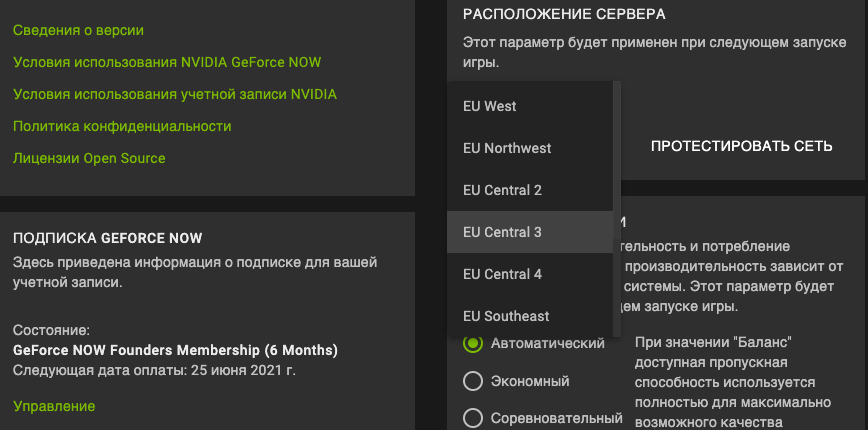Screen dimensions: 868x430
Task: Open Условия использования учетной записи NVIDIA
Action: 175,94
